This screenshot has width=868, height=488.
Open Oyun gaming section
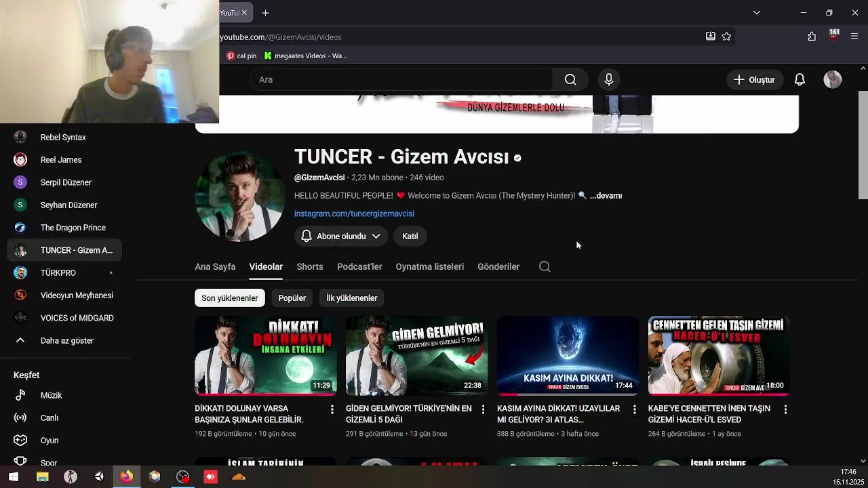pos(64,441)
